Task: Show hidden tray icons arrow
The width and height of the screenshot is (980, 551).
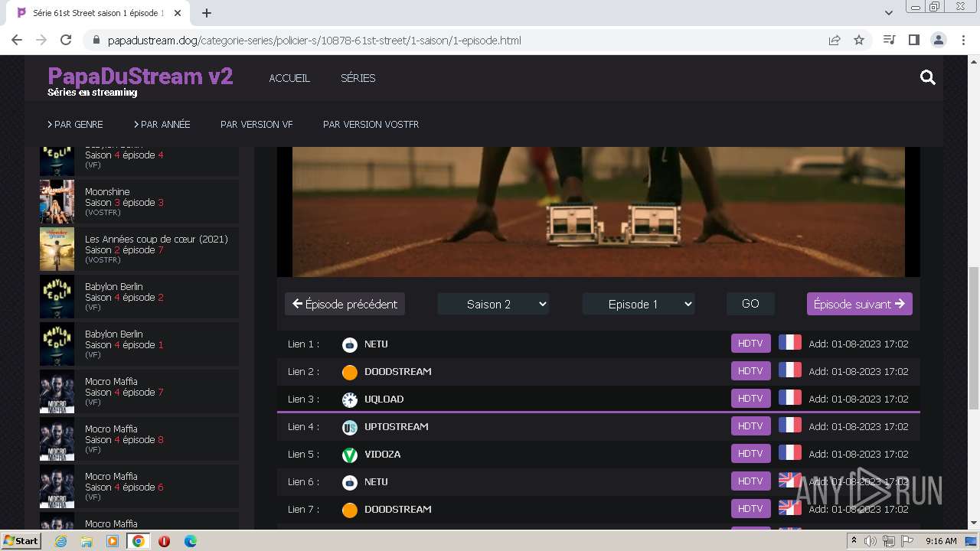Action: pyautogui.click(x=854, y=541)
